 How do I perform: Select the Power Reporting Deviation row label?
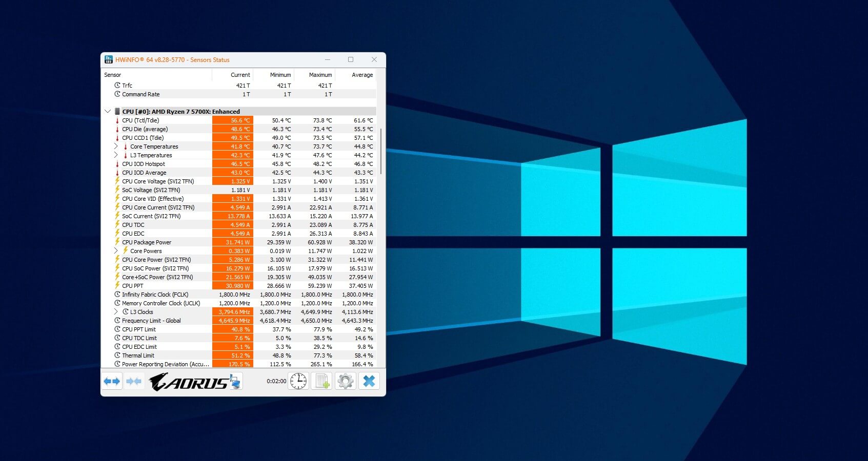166,364
